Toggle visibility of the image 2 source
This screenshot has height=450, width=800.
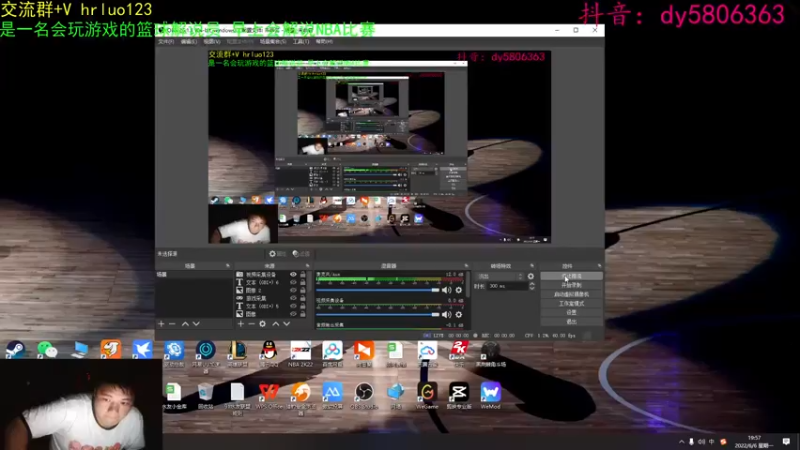[x=293, y=290]
